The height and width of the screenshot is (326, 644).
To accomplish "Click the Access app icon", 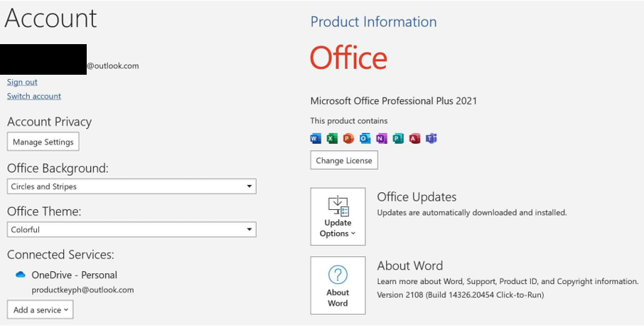I will [414, 139].
